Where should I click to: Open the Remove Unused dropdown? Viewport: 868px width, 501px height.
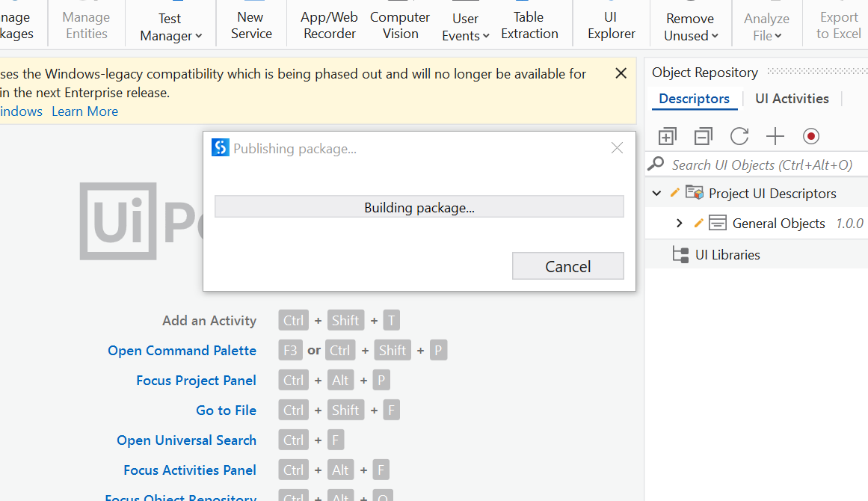pos(691,27)
